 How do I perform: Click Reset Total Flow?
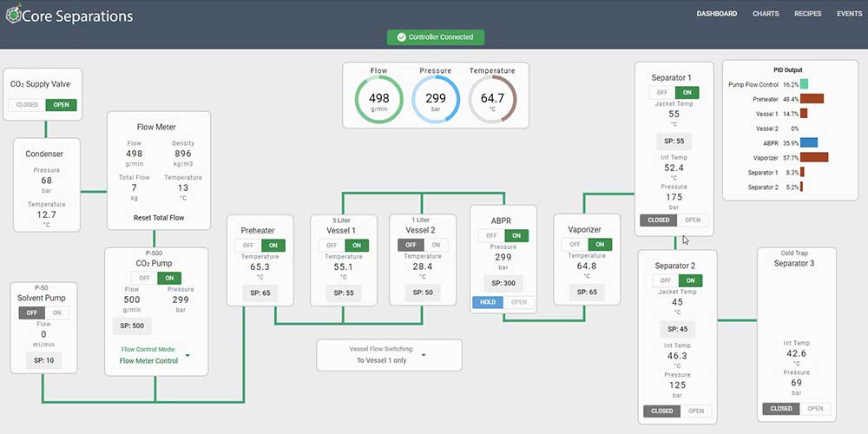159,218
